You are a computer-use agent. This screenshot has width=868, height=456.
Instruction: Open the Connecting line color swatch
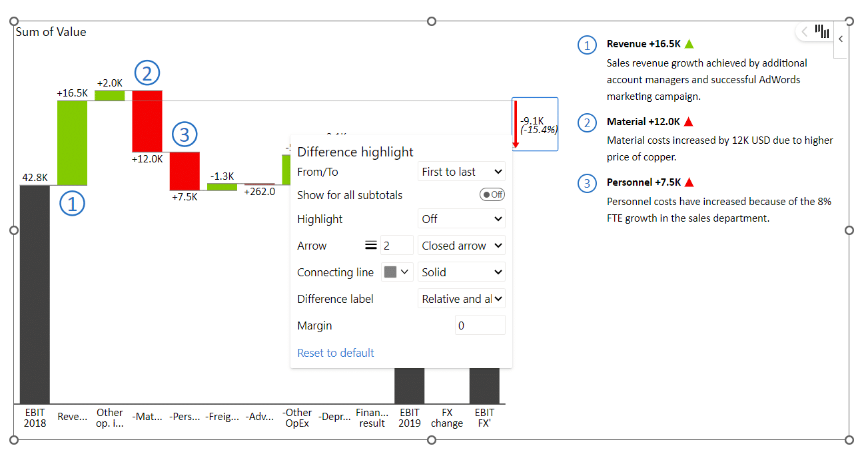coord(397,272)
